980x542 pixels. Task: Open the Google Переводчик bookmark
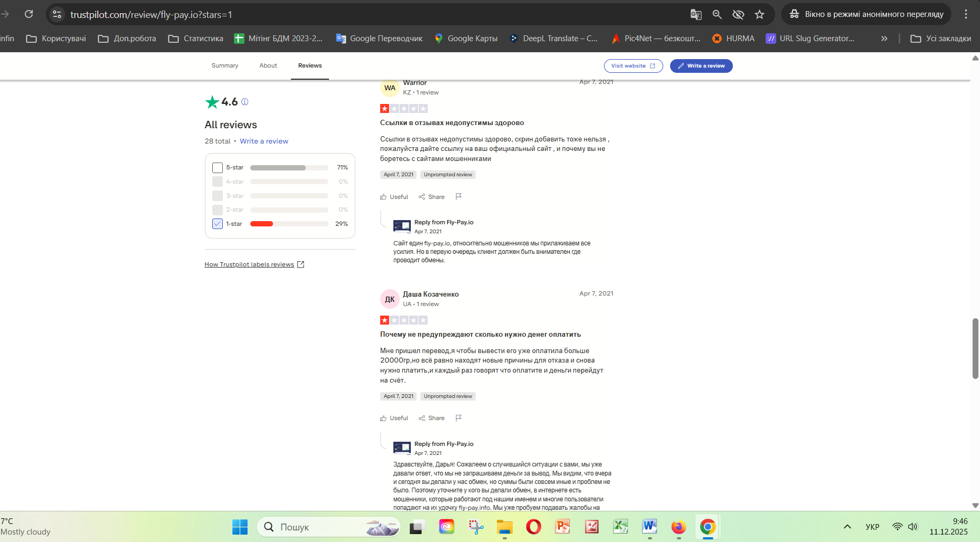[x=380, y=39]
